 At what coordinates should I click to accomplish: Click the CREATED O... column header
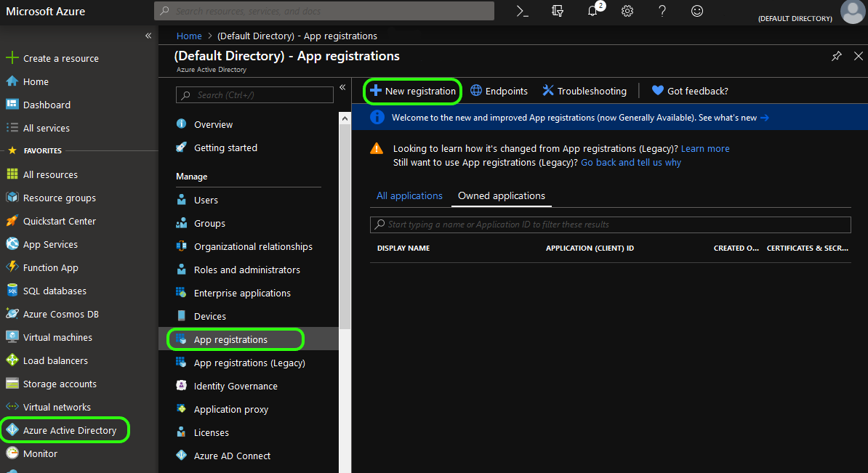736,248
